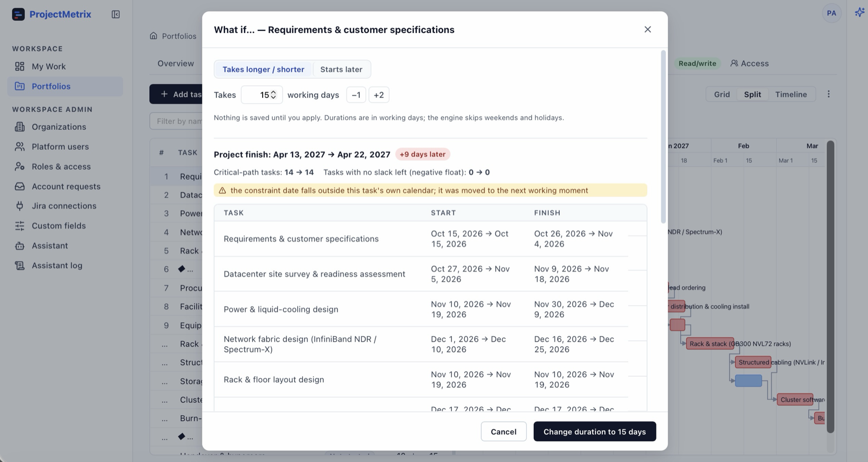Switch to Timeline view
This screenshot has width=868, height=462.
tap(791, 94)
